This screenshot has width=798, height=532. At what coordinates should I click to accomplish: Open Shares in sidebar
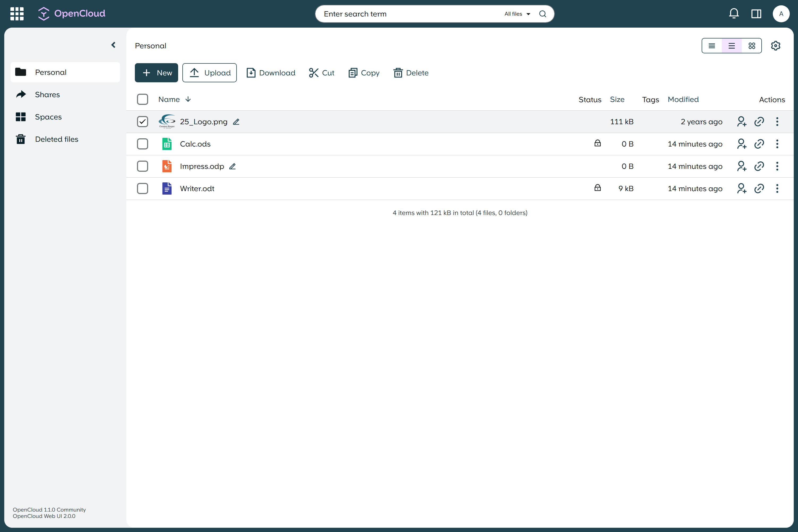click(65, 95)
